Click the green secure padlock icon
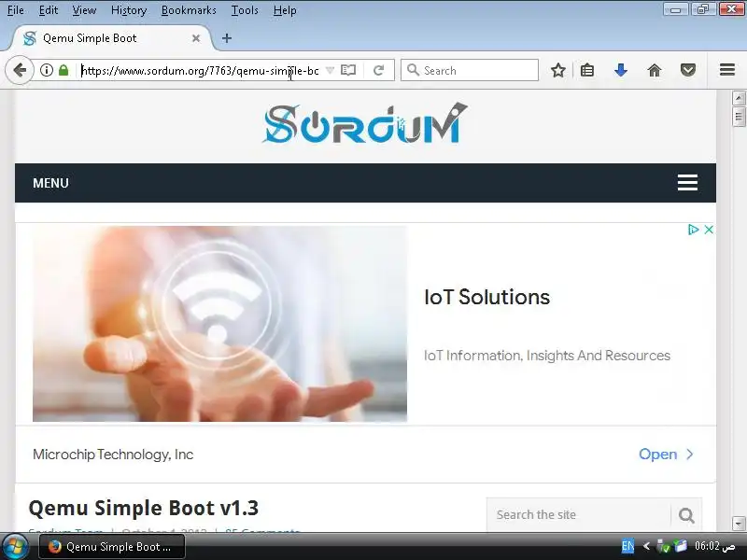 pyautogui.click(x=63, y=71)
